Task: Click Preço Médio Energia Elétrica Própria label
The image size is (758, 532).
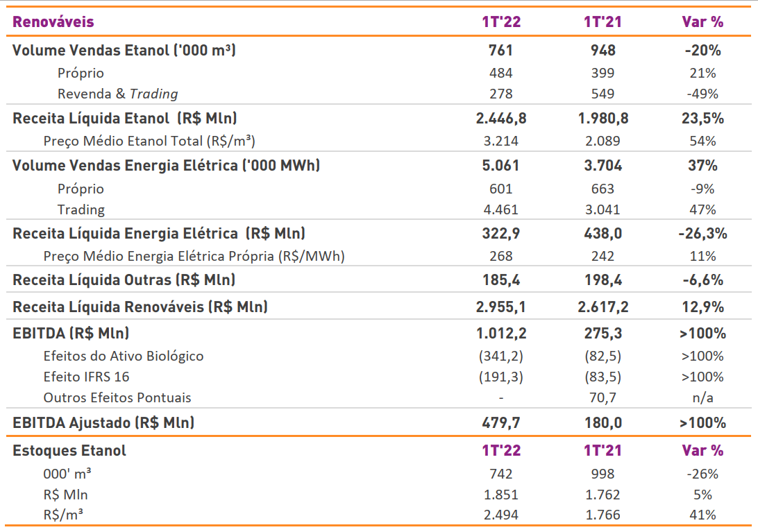Action: point(194,256)
